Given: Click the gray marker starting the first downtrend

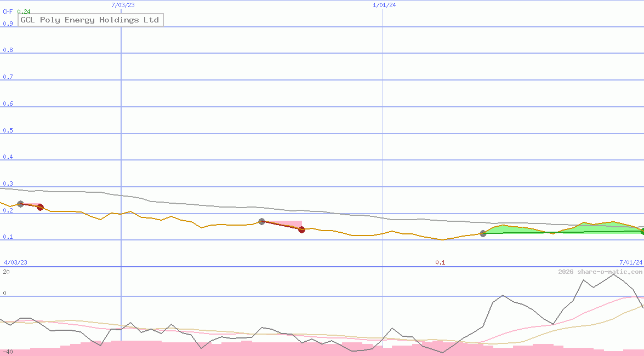Looking at the screenshot, I should point(20,204).
